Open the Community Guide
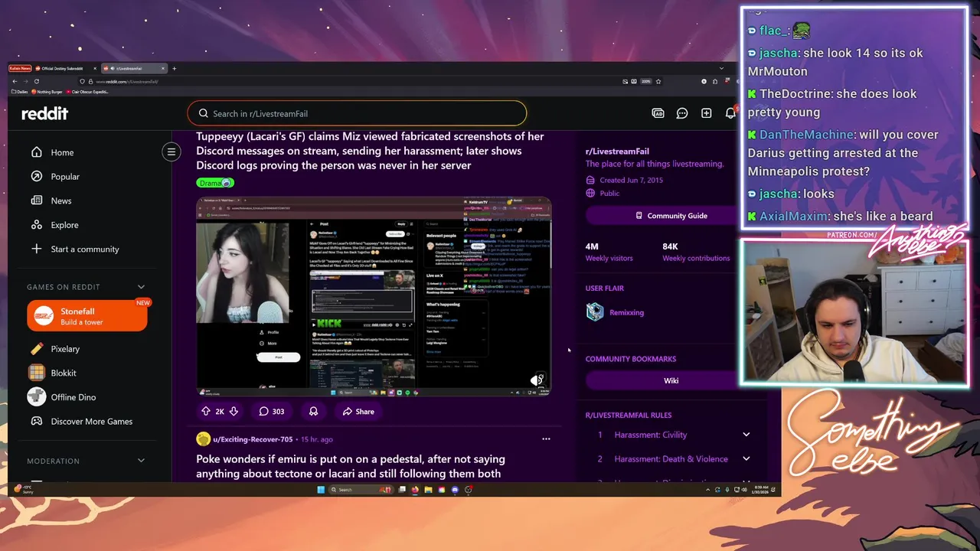 [x=671, y=216]
